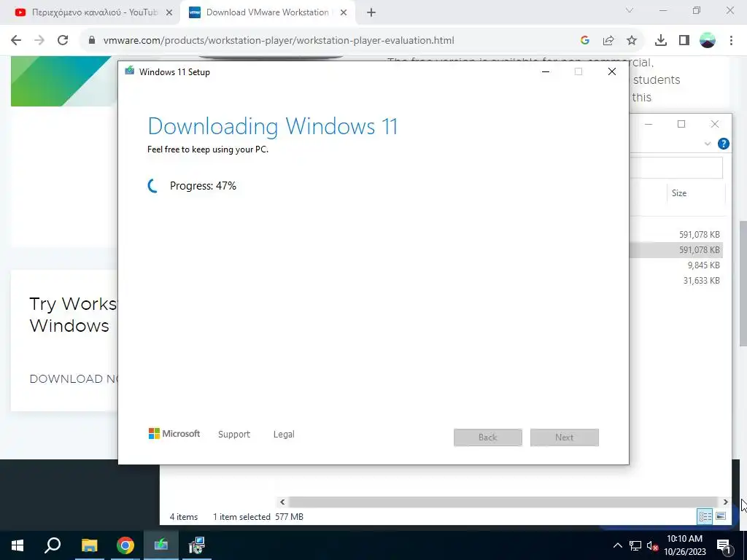The width and height of the screenshot is (747, 560).
Task: Close the Windows 11 Setup window
Action: click(x=612, y=72)
